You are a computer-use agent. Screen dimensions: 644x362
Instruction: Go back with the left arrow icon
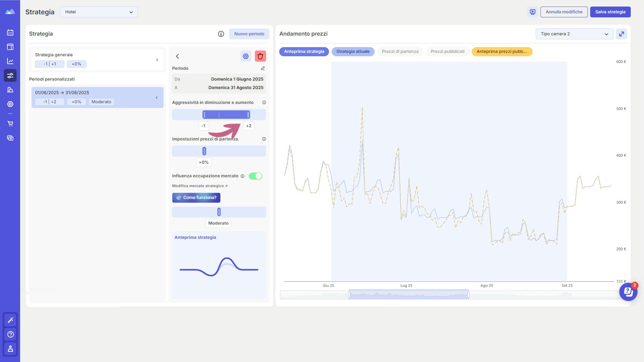pos(177,56)
